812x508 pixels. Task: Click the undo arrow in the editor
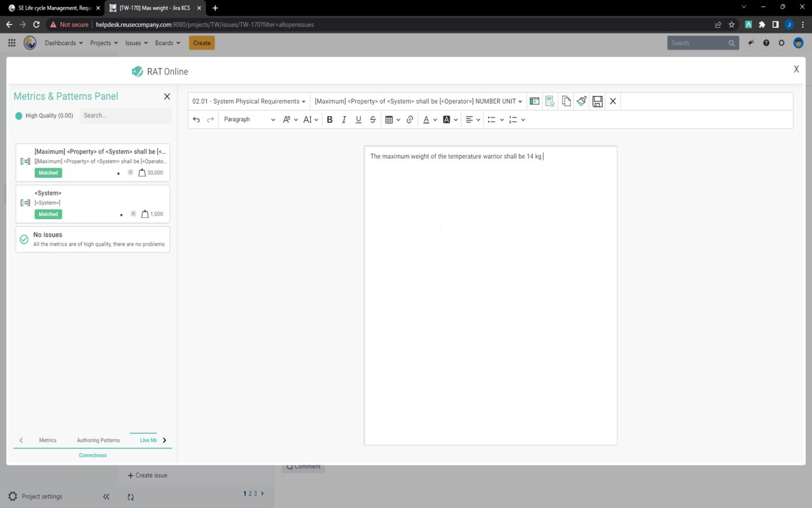click(195, 119)
